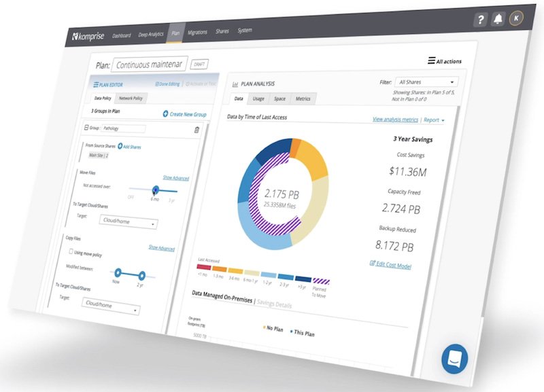Click the 2.724 PB capacity freed value

click(x=401, y=209)
